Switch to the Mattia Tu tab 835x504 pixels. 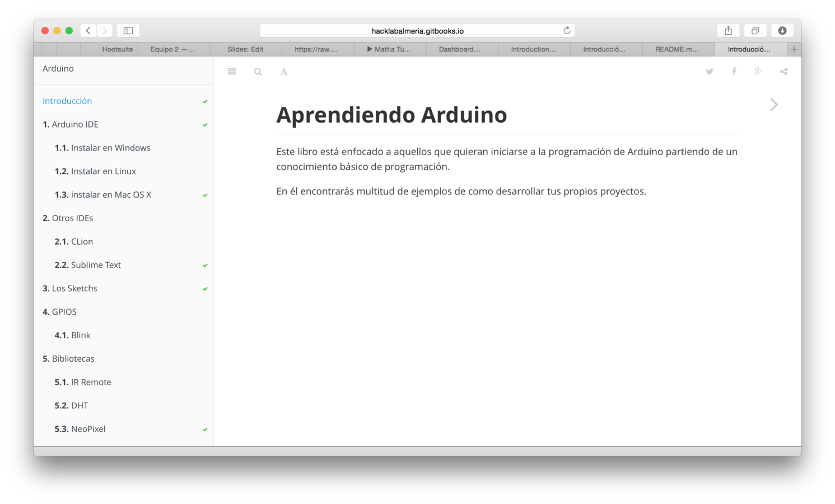(389, 49)
